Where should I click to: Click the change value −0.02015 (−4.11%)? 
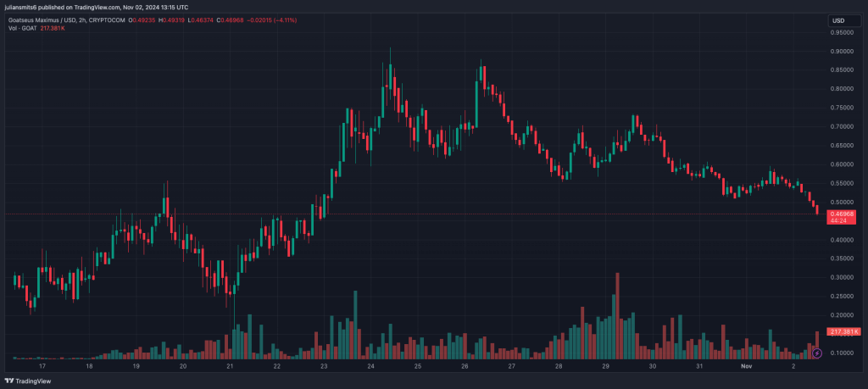(x=272, y=20)
